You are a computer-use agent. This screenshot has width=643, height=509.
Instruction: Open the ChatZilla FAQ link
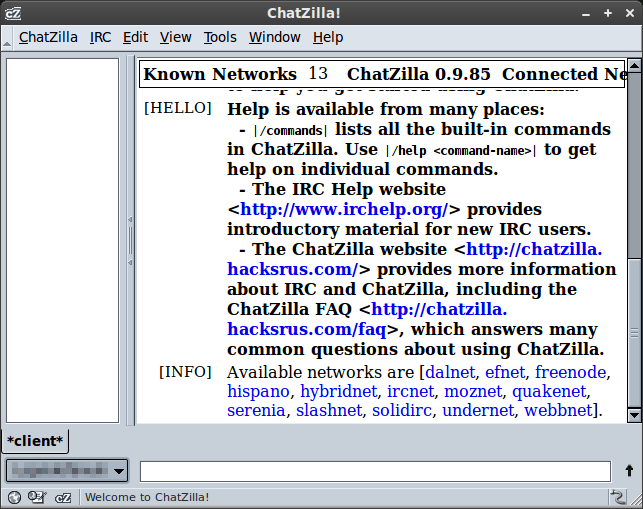[367, 319]
